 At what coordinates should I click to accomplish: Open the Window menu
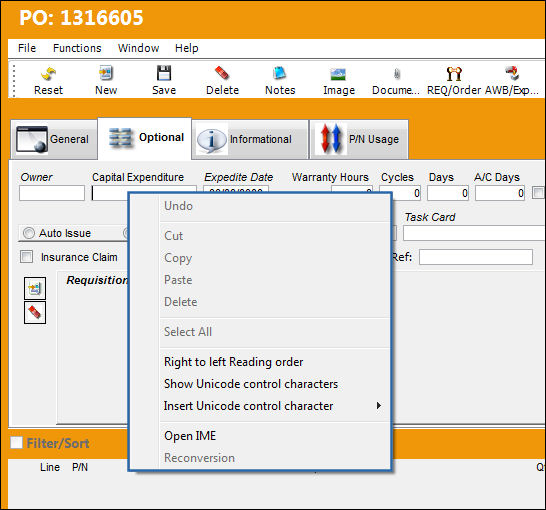tap(138, 48)
